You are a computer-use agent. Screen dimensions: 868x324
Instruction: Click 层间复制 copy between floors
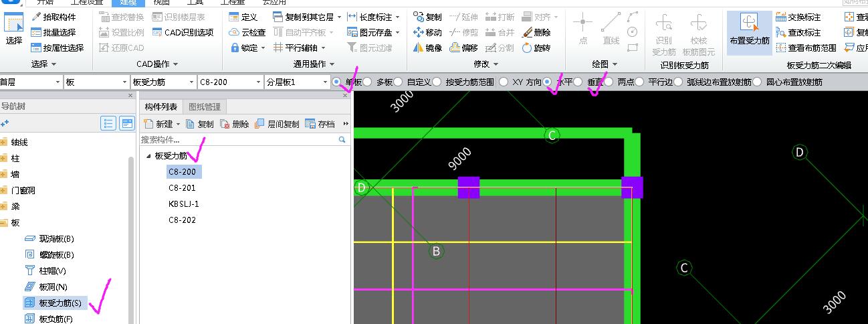278,124
